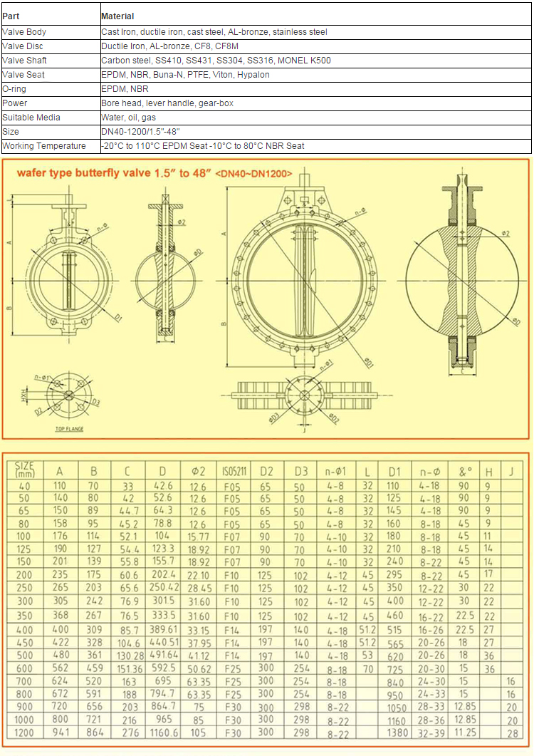Viewport: 534px width, 756px height.
Task: Click the 'D3' column header
Action: pos(301,472)
